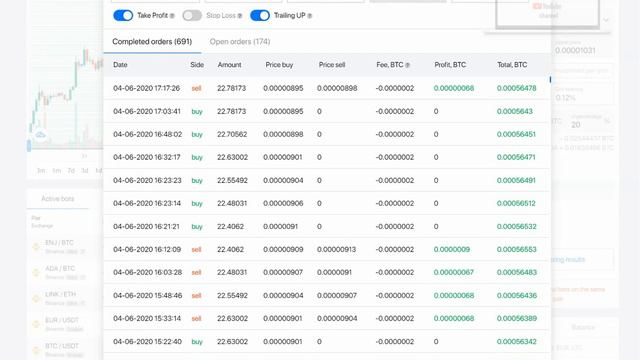Image resolution: width=640 pixels, height=360 pixels.
Task: Click price buy value 0.0000091
Action: (x=280, y=227)
